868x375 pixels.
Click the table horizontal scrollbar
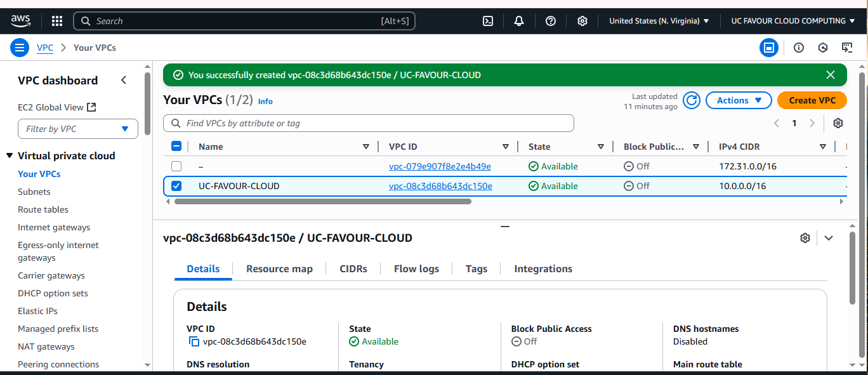coord(322,201)
